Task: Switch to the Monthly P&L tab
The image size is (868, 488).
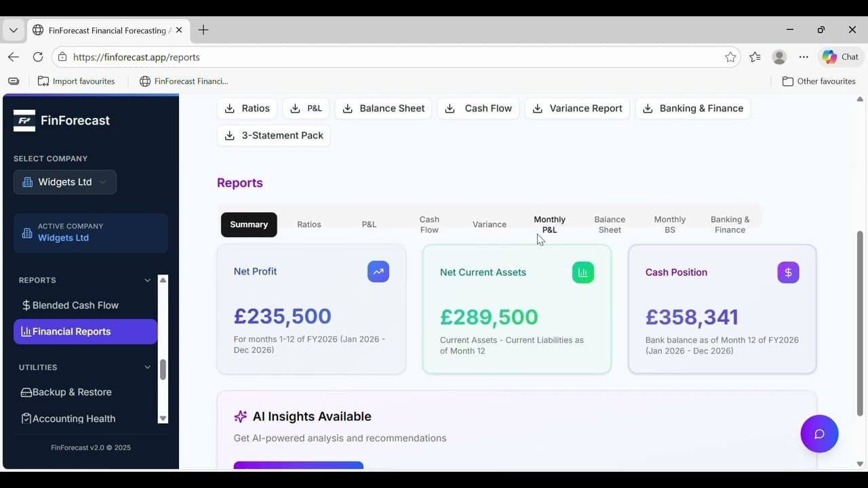Action: 549,224
